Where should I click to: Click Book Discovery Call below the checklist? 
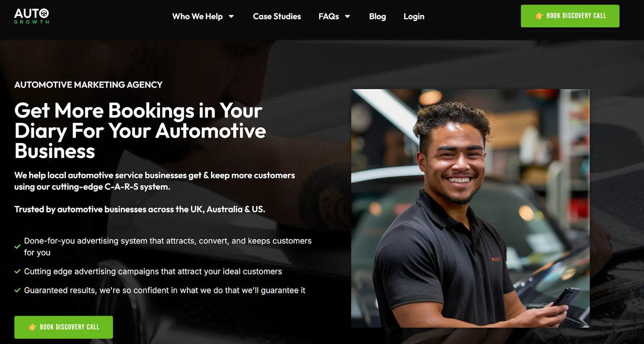click(64, 327)
